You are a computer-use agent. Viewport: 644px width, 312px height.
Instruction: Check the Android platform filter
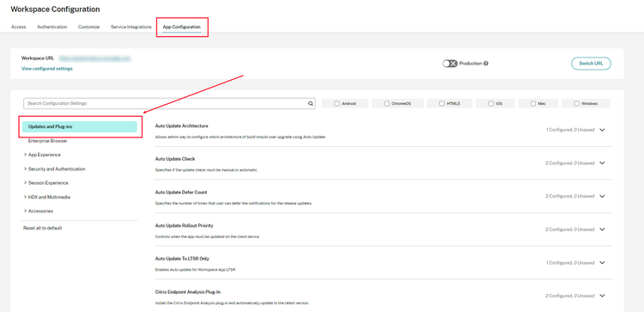[337, 104]
